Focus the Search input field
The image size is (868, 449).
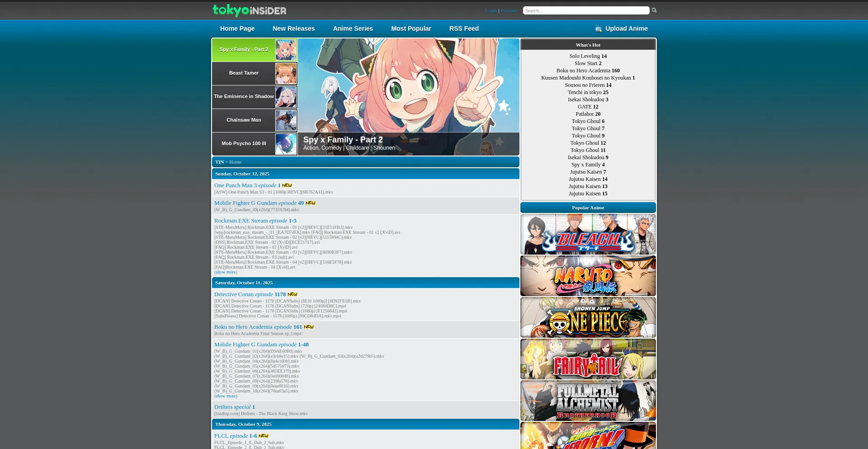click(585, 10)
